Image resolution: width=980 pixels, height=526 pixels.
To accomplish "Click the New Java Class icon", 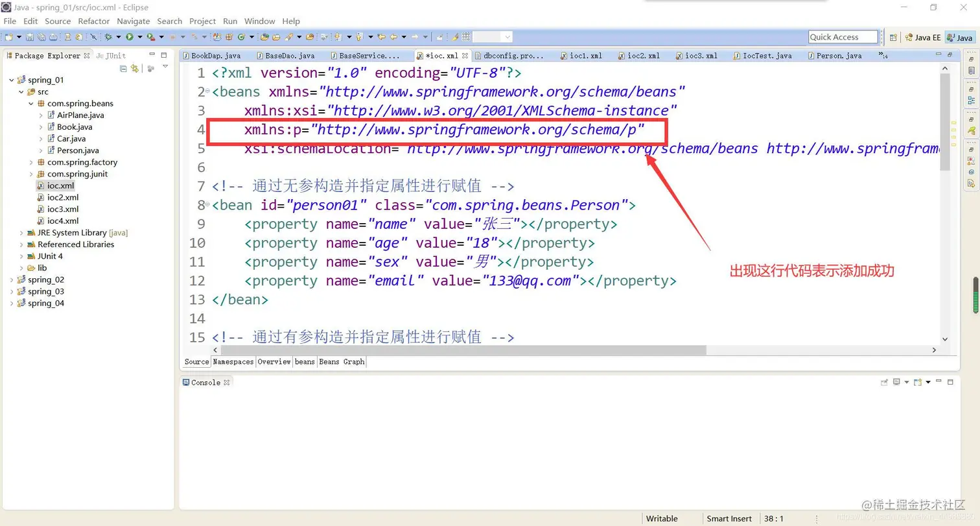I will coord(240,37).
